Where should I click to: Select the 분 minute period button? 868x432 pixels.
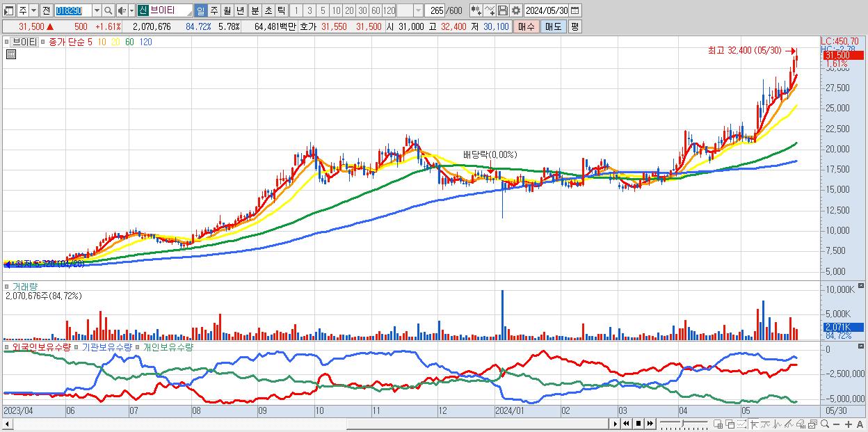(255, 10)
